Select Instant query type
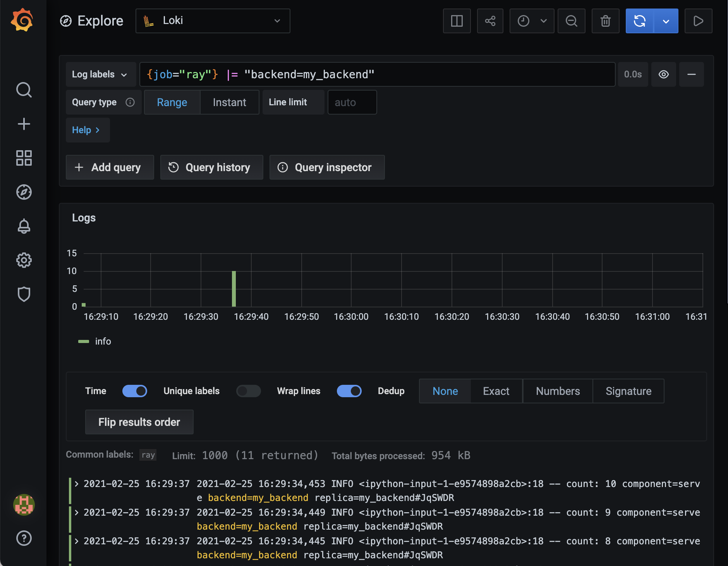Screen dimensions: 728x566 pyautogui.click(x=230, y=102)
